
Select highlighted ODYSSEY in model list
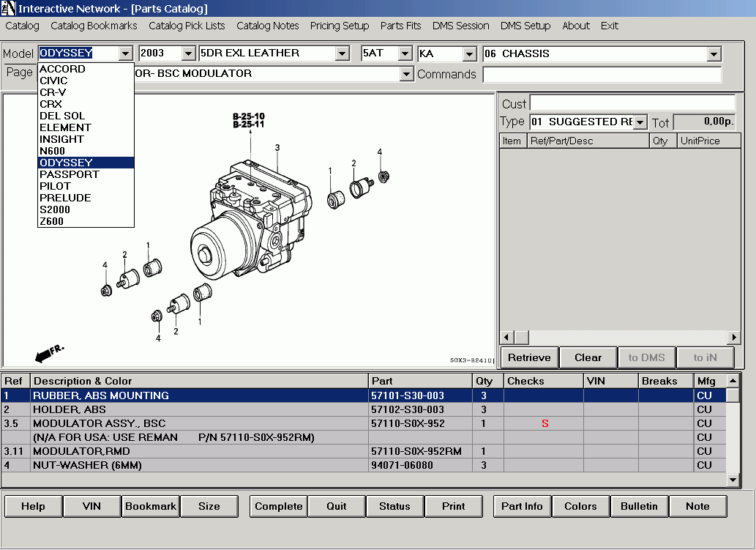point(86,163)
